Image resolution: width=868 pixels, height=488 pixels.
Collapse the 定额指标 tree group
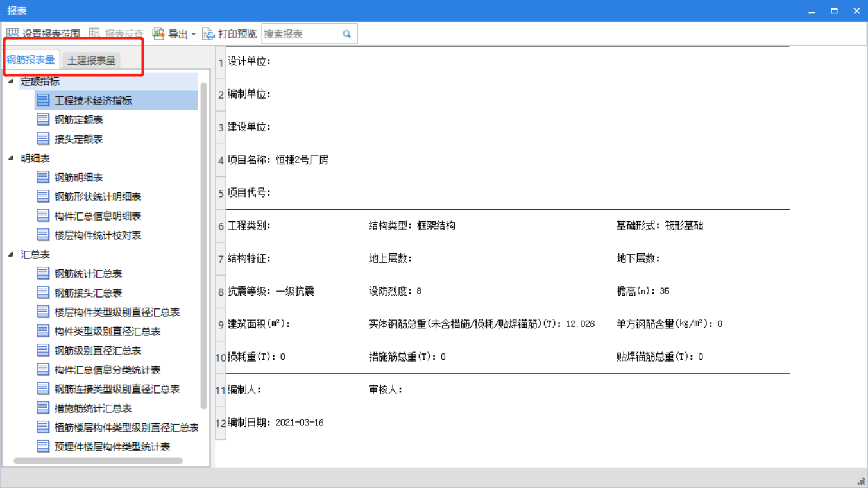click(x=11, y=81)
